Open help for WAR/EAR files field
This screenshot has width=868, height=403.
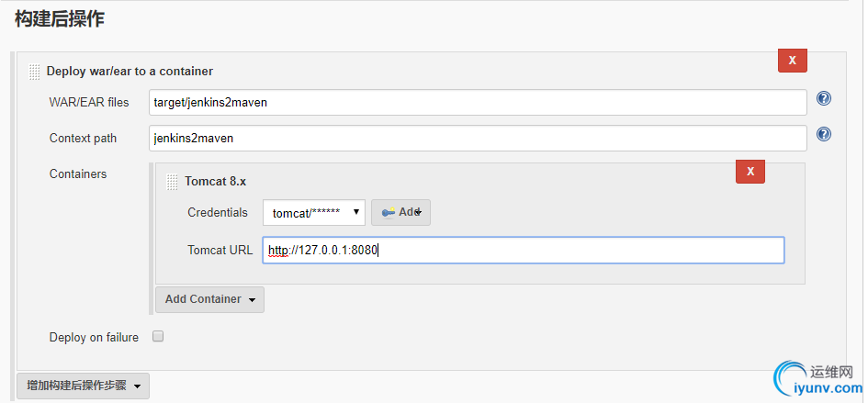click(824, 99)
